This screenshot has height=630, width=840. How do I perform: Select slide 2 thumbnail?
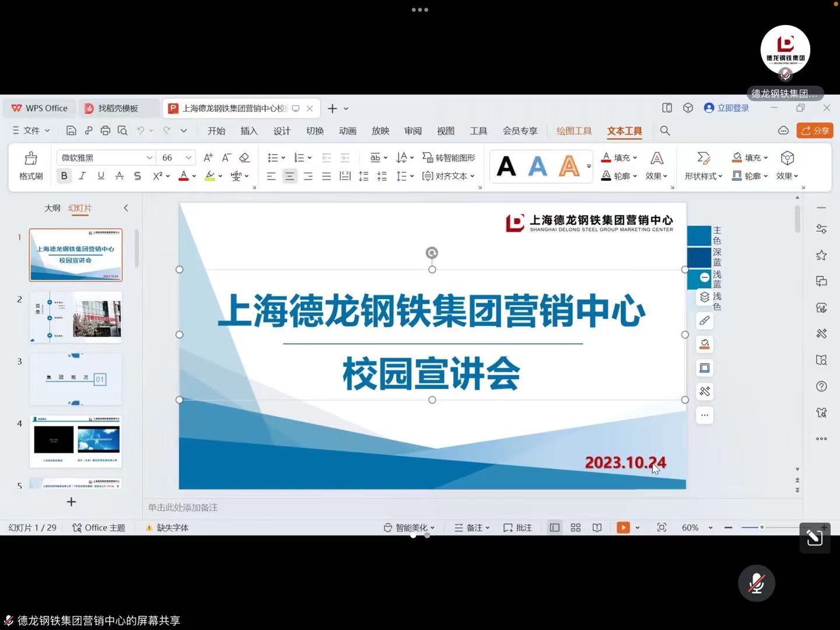tap(76, 317)
